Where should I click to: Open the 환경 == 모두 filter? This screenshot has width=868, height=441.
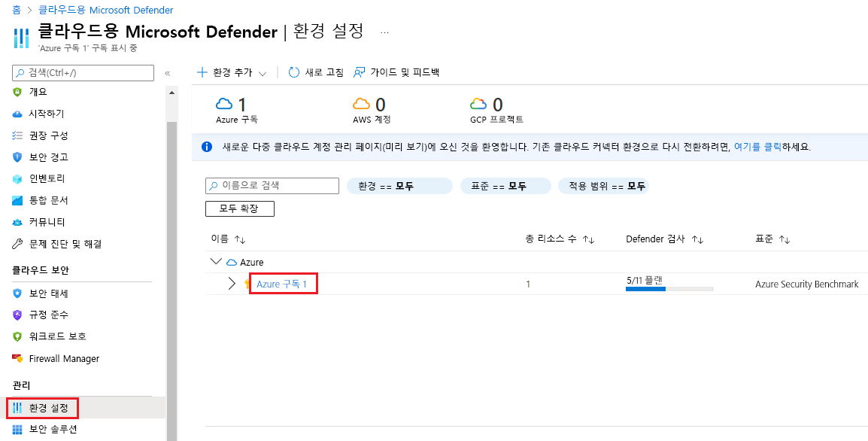pos(399,185)
